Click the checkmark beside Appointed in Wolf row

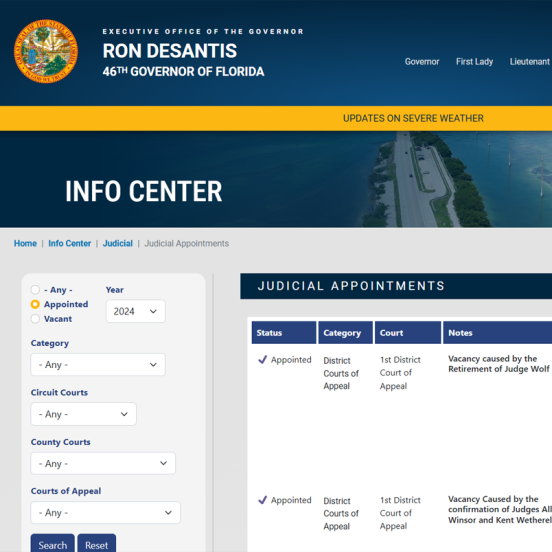263,359
